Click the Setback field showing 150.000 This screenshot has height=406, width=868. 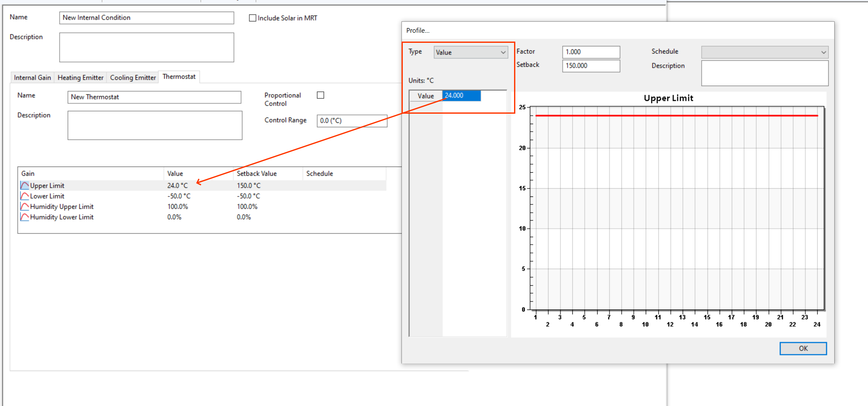[591, 66]
